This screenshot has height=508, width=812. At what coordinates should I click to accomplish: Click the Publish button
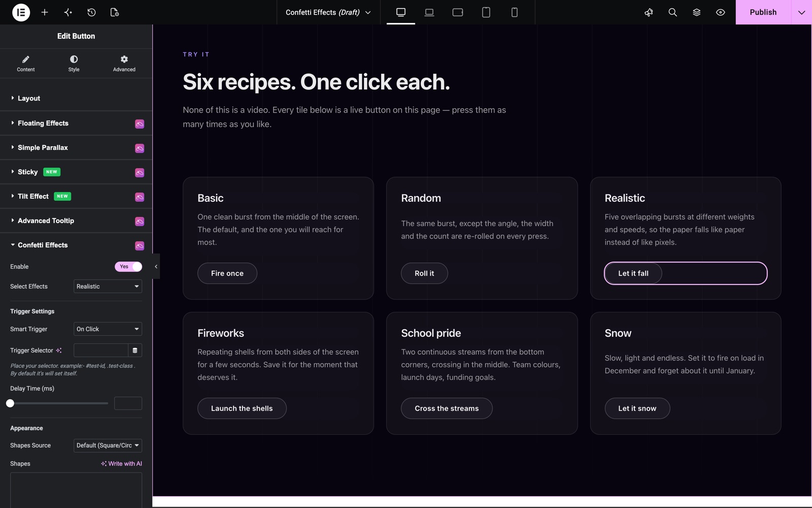763,12
